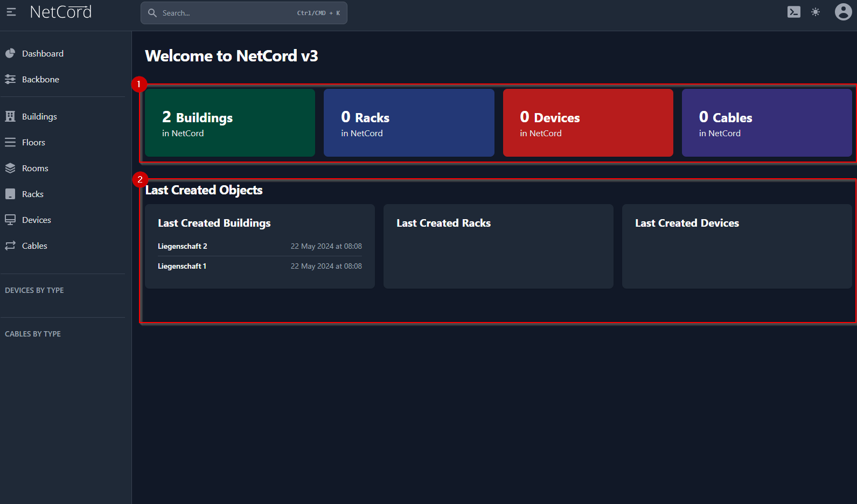
Task: Click the Backbone sliders icon
Action: tap(10, 79)
